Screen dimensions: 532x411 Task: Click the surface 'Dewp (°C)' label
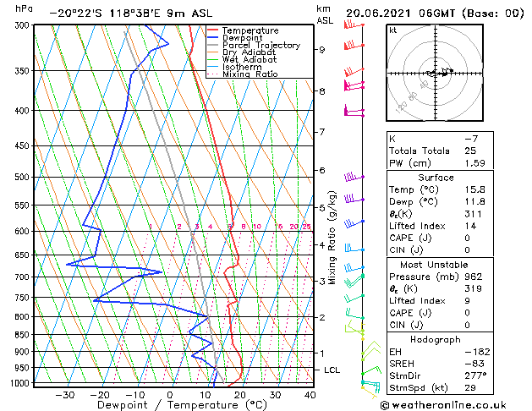click(x=414, y=202)
